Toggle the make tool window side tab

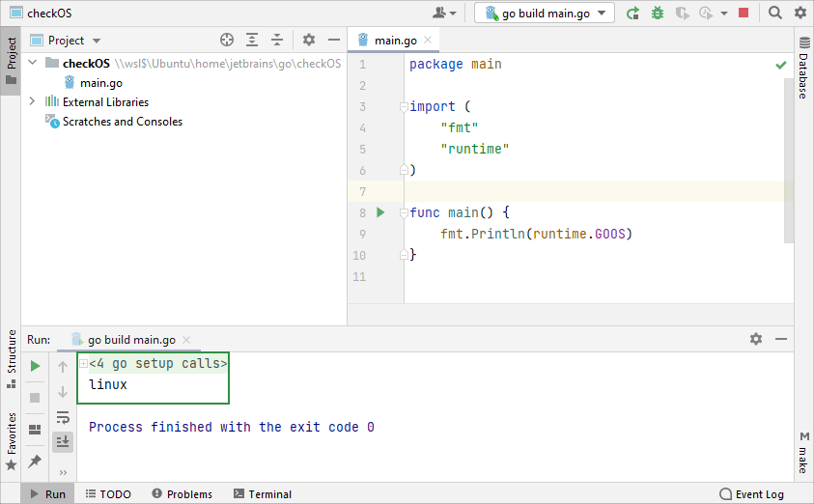click(x=803, y=452)
